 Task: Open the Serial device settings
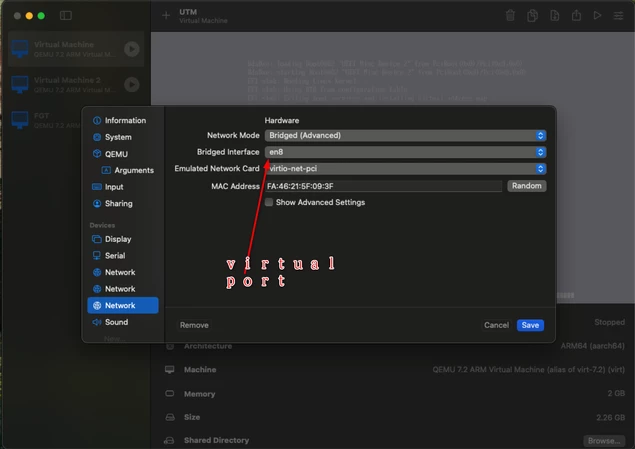(123, 255)
